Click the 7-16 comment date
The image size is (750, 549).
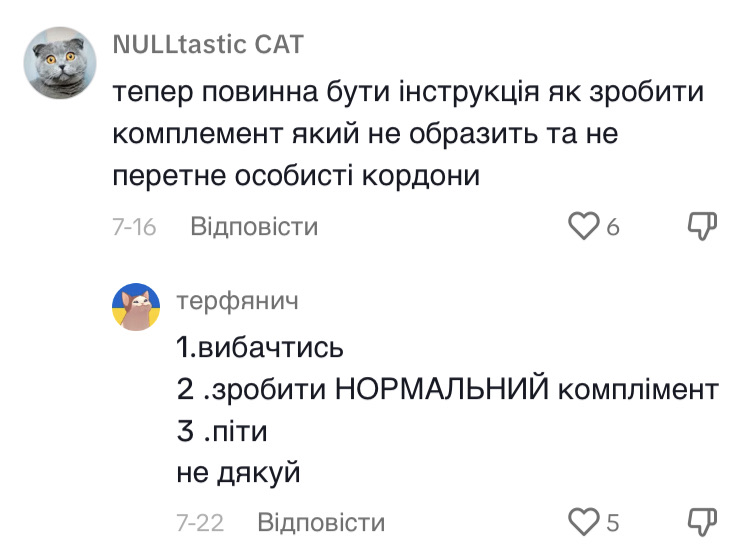[x=134, y=228]
